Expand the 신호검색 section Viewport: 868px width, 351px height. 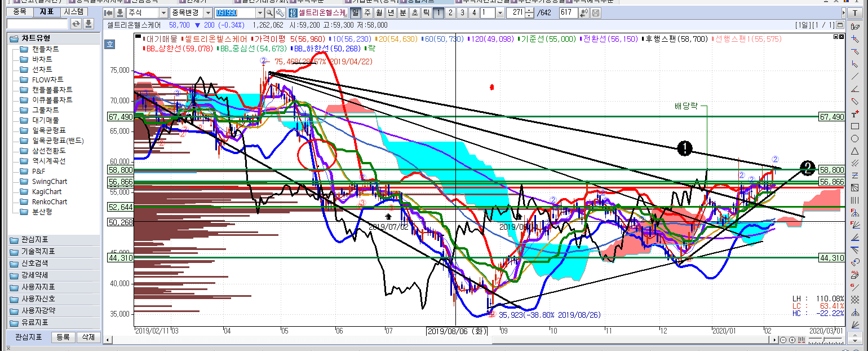[54, 263]
